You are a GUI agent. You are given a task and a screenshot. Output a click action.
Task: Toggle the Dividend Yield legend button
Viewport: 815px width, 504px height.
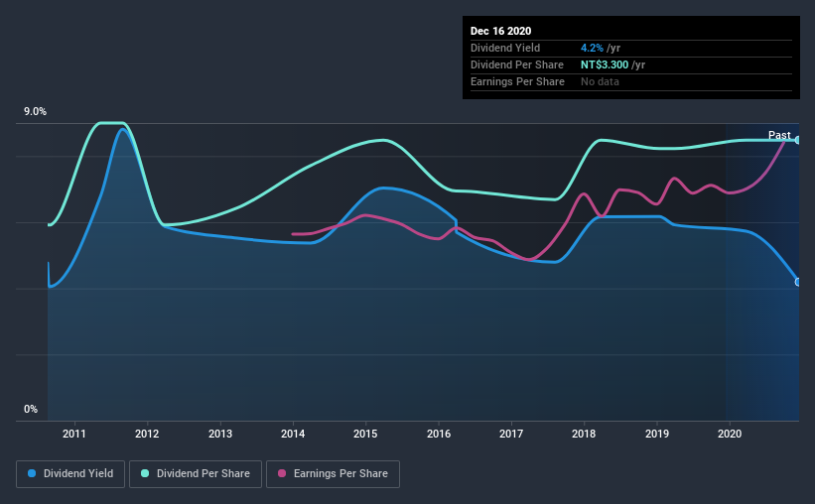pyautogui.click(x=70, y=474)
